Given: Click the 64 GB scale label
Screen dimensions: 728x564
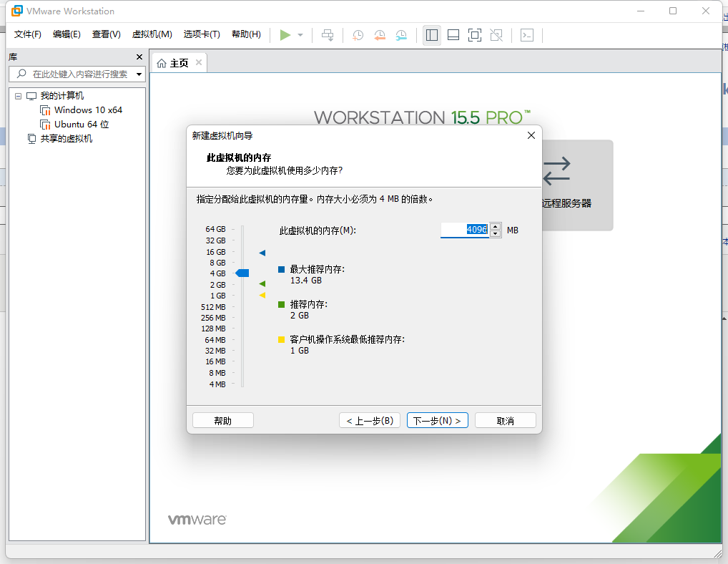Looking at the screenshot, I should tap(215, 229).
